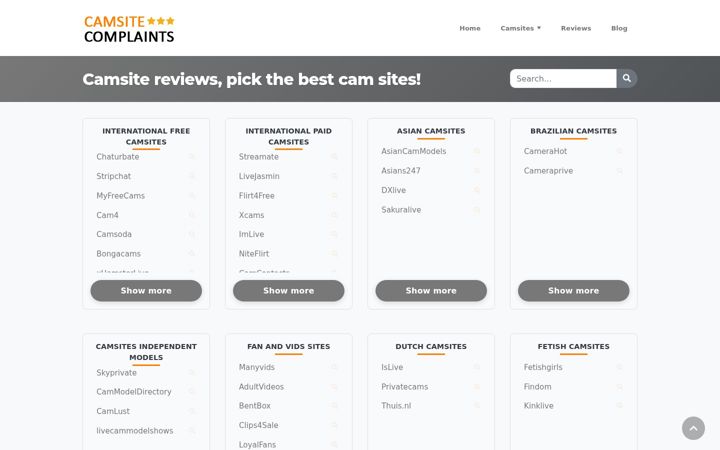Open the CameraHot review link
720x450 pixels.
(545, 151)
